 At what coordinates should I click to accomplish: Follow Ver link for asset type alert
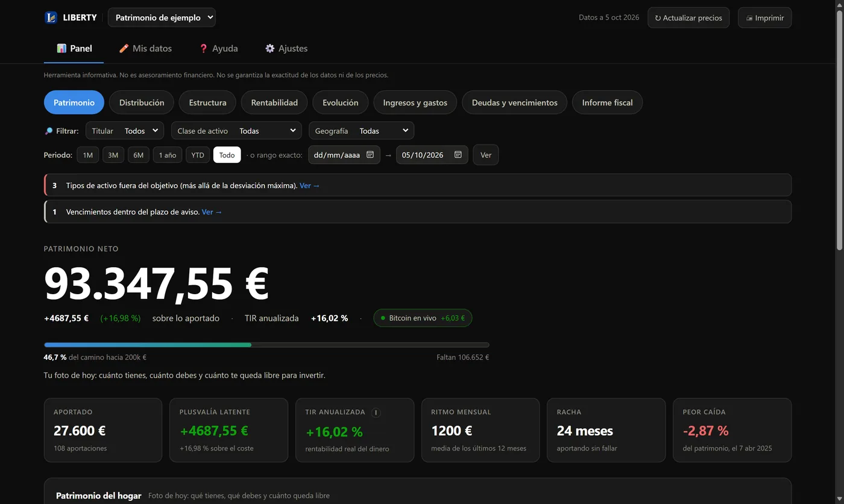pyautogui.click(x=310, y=186)
